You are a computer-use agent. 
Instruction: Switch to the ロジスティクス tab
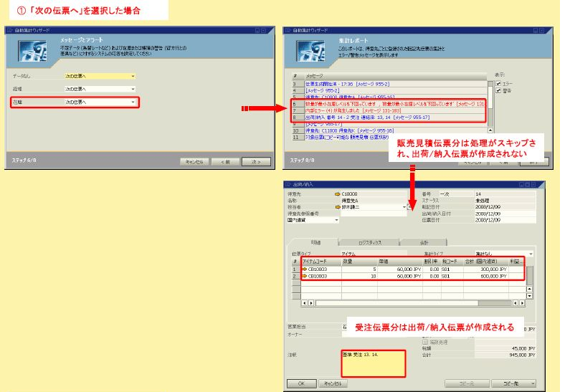click(368, 242)
